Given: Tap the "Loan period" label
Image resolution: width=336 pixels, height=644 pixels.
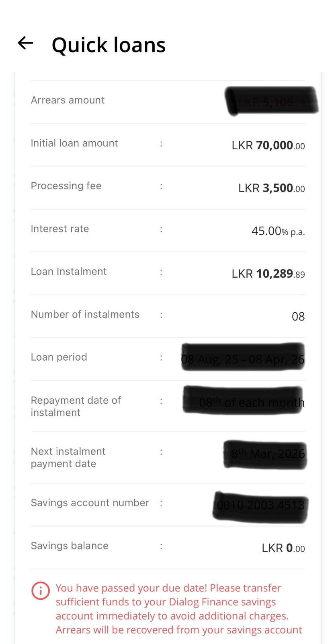Looking at the screenshot, I should [59, 357].
